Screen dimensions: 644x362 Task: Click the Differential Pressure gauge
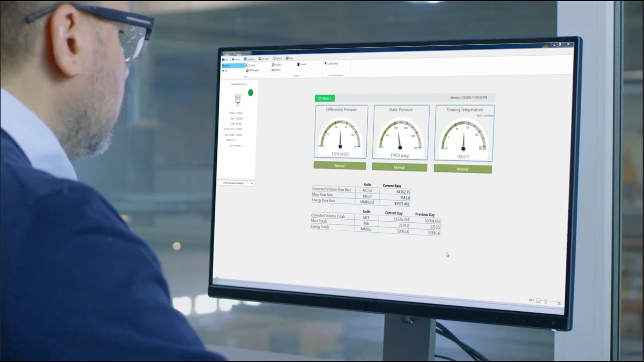(341, 132)
